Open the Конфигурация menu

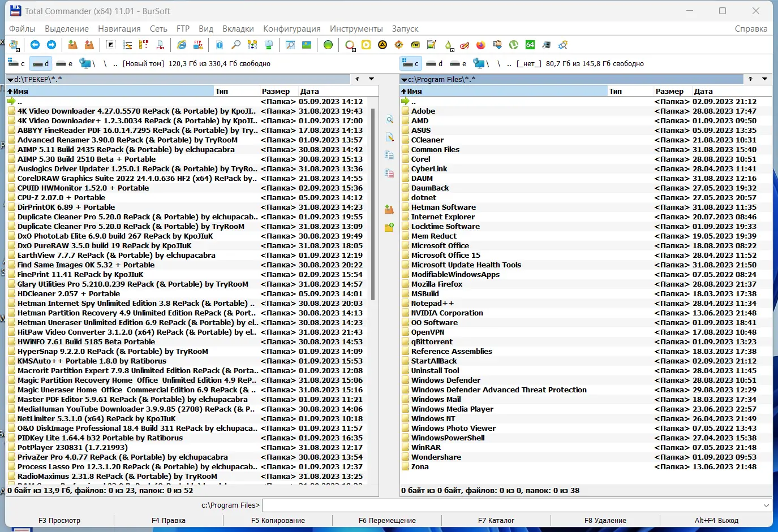292,28
